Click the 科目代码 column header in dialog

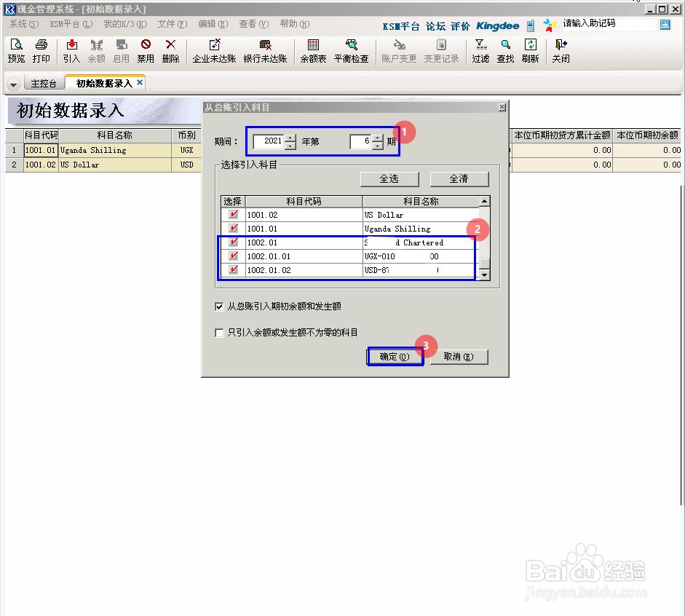click(x=304, y=201)
